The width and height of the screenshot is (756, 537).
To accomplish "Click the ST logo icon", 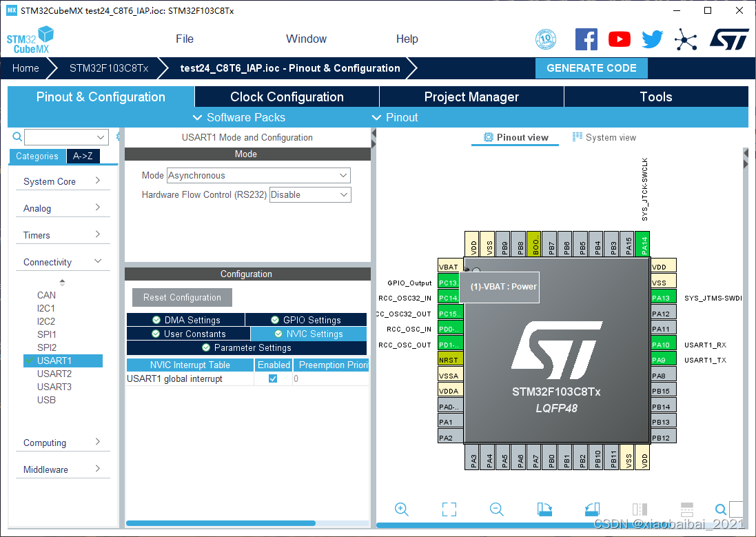I will 729,39.
